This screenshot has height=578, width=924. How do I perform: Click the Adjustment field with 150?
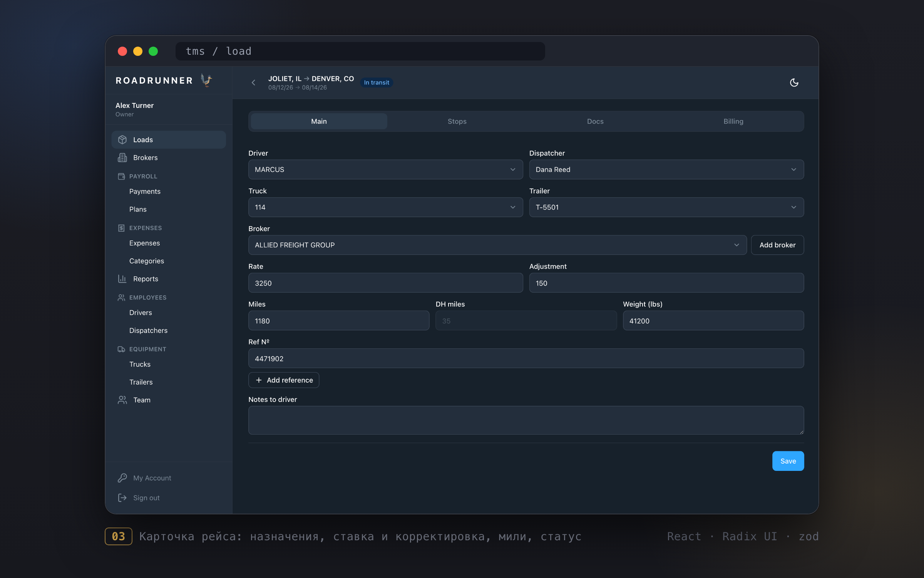[x=666, y=283]
